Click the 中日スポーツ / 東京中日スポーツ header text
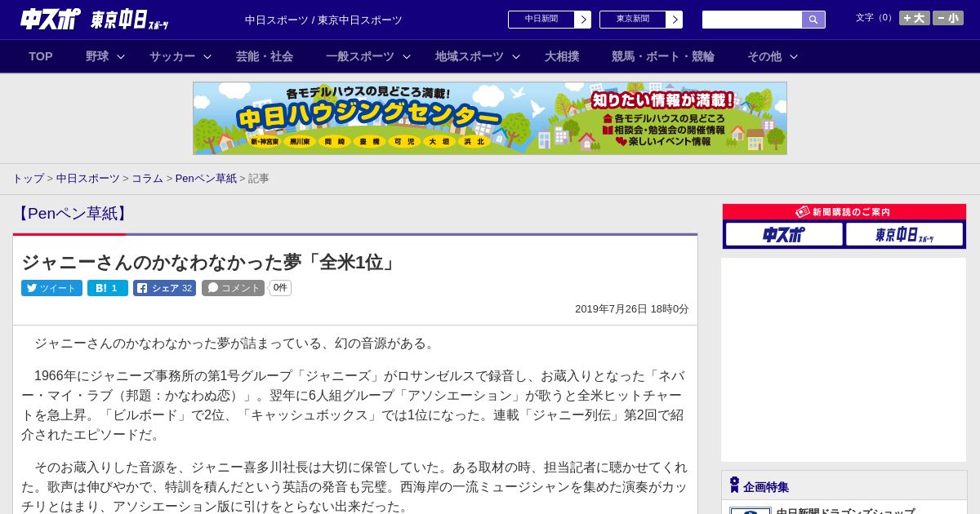980x514 pixels. tap(323, 20)
